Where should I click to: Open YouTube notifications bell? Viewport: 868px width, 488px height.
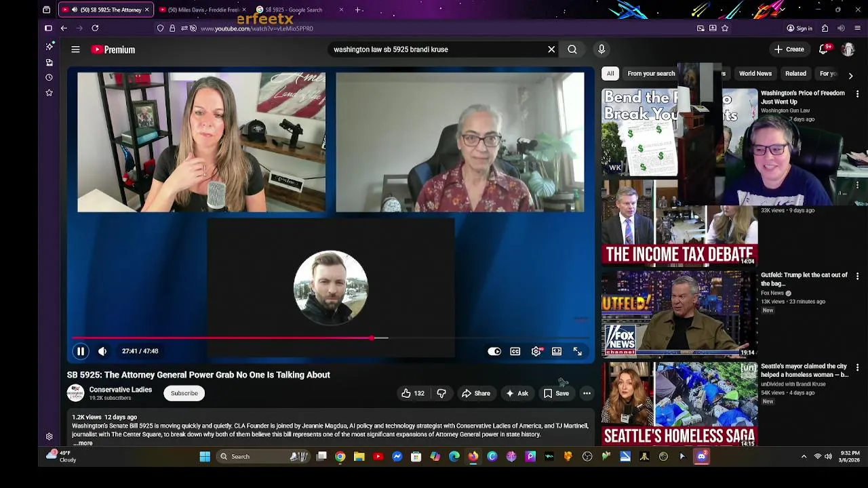pos(824,49)
